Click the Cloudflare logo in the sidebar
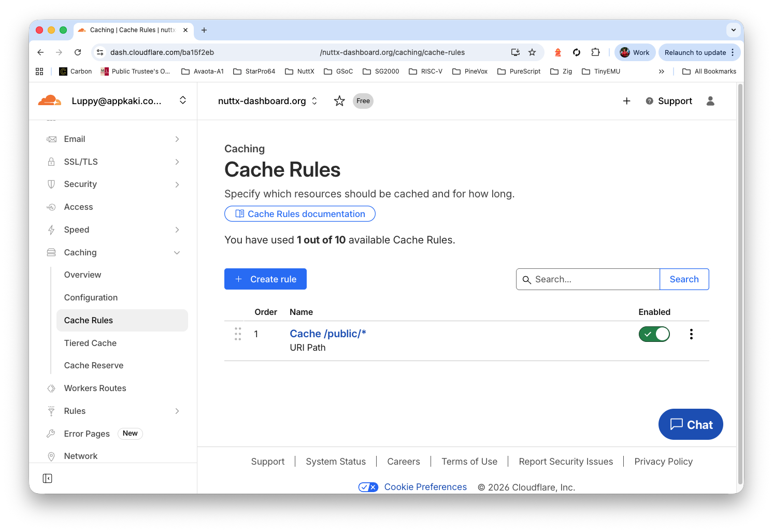Viewport: 773px width, 532px height. click(x=49, y=100)
